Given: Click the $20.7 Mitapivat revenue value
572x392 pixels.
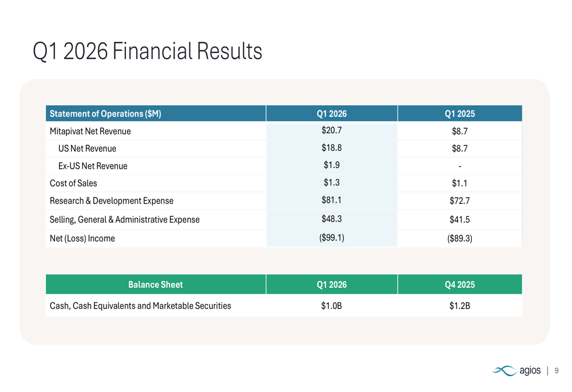Looking at the screenshot, I should (x=332, y=130).
